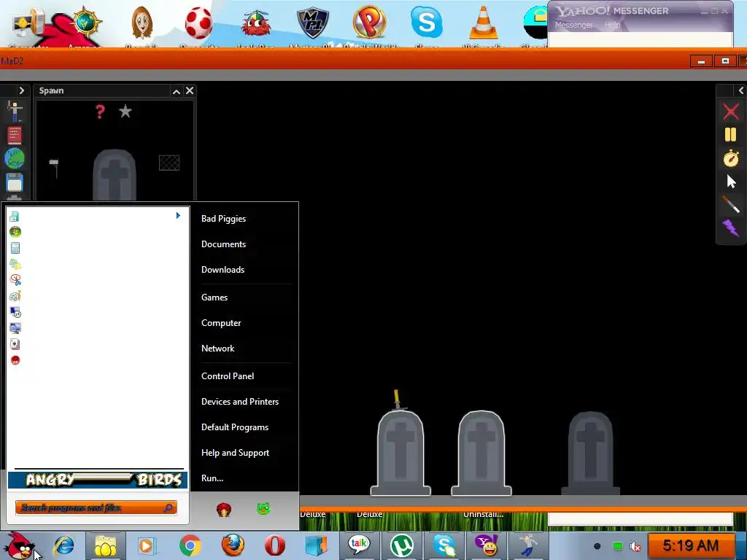Collapse the Spawn panel with up chevron
This screenshot has height=560, width=747.
point(177,91)
